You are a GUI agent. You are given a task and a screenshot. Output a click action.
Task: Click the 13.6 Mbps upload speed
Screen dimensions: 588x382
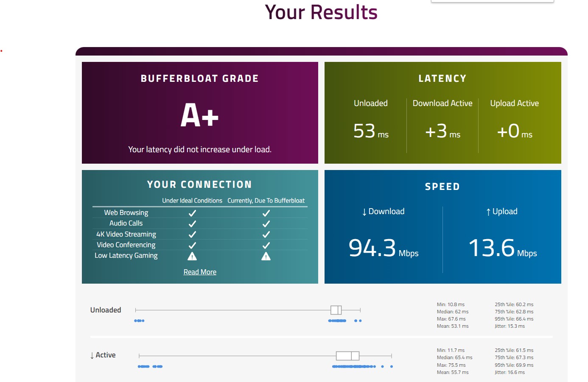503,248
